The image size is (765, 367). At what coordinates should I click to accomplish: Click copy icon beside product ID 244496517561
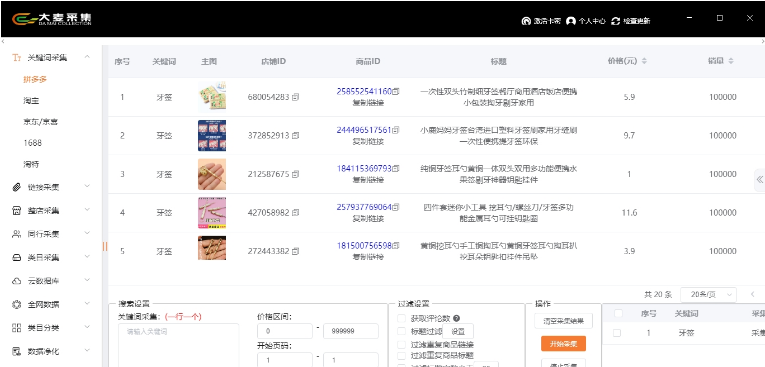[x=396, y=130]
